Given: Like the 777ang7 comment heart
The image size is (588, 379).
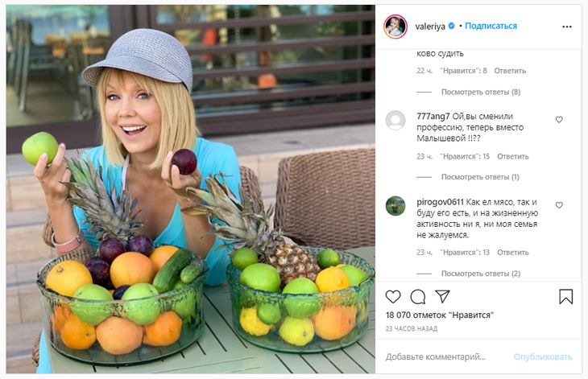Looking at the screenshot, I should click(559, 119).
